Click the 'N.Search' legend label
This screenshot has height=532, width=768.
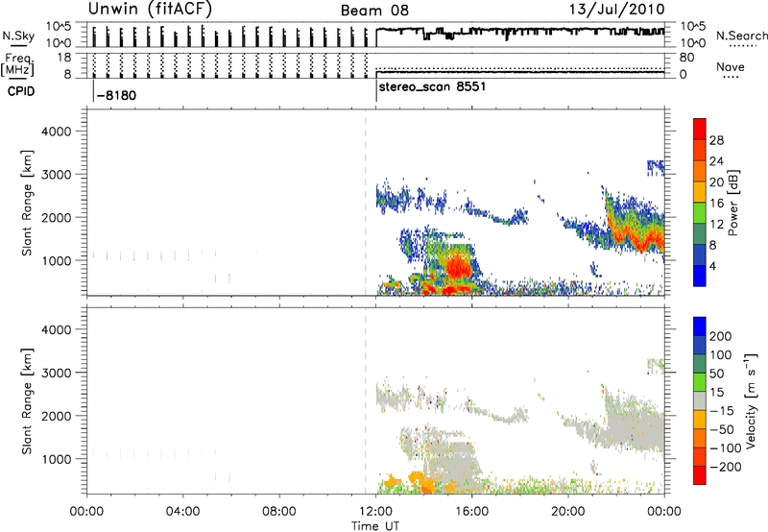pos(741,36)
